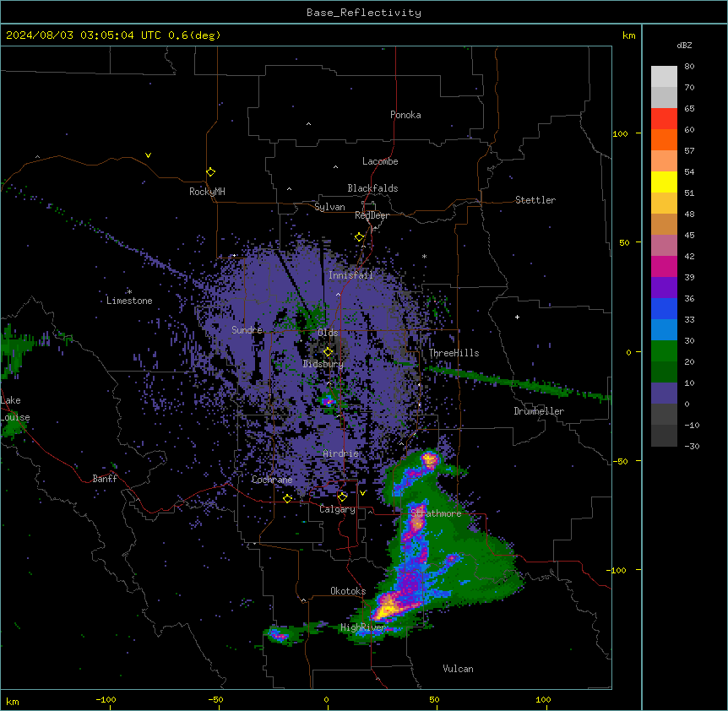Click the Olds label

(328, 333)
